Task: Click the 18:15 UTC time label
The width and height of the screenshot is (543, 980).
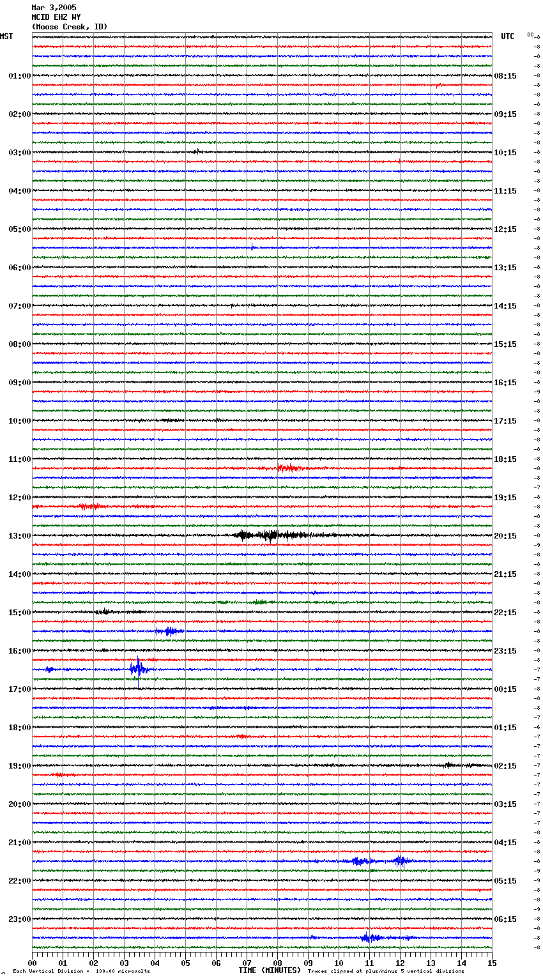Action: [x=505, y=459]
